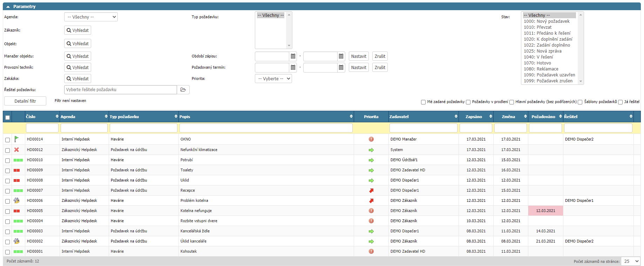The width and height of the screenshot is (644, 266).
Task: Click Vyhledat button for Manažer objektu
Action: [x=77, y=56]
